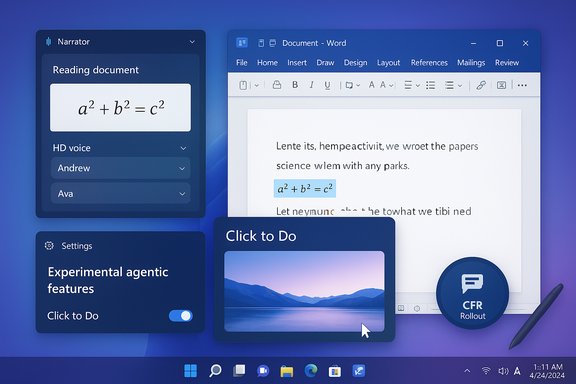
Task: Open the chat app on taskbar
Action: click(x=263, y=371)
